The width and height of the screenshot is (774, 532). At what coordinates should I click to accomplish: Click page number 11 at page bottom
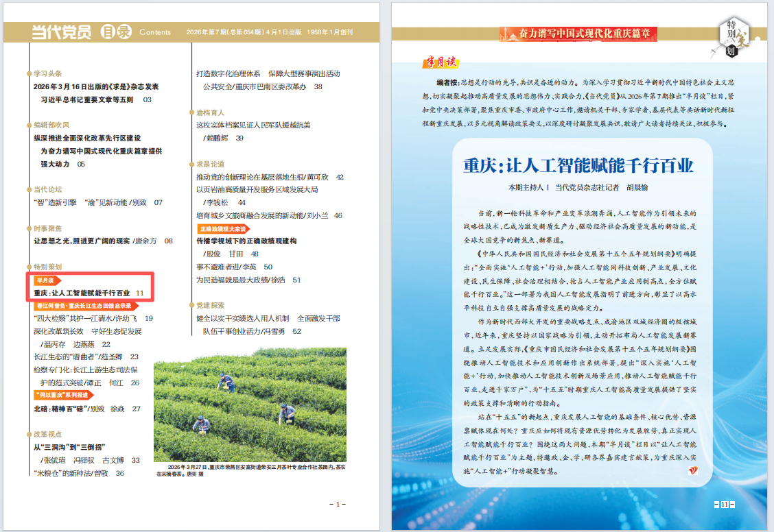(x=724, y=505)
